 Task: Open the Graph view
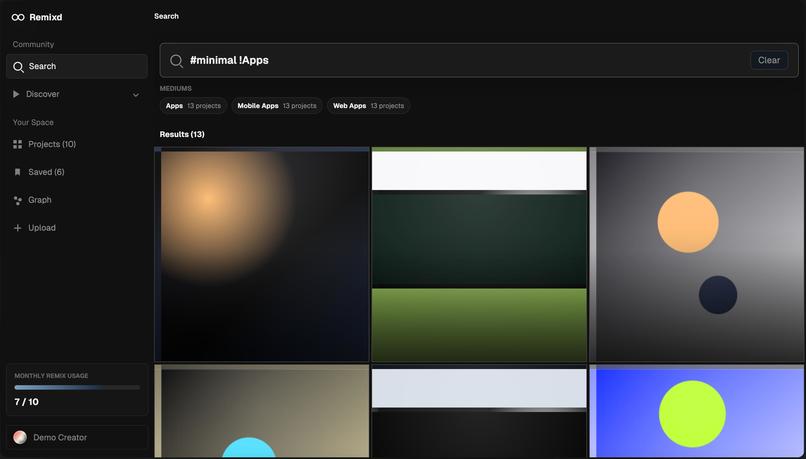(x=77, y=200)
